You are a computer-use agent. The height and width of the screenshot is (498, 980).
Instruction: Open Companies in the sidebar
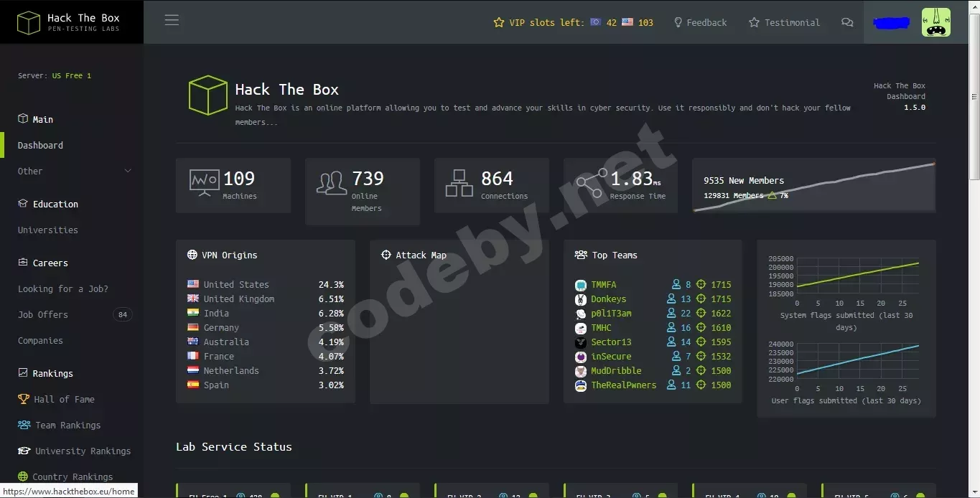pos(40,340)
